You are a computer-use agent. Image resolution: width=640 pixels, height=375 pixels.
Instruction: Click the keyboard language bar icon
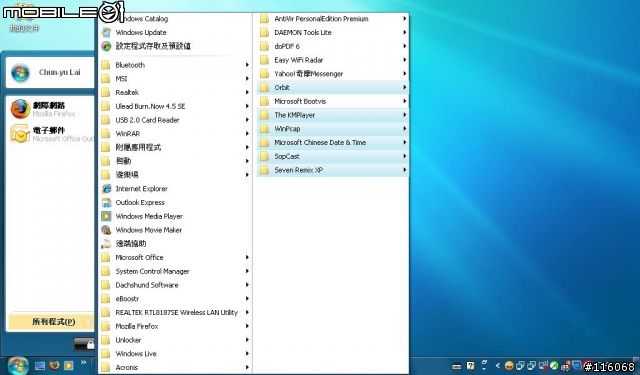point(457,366)
